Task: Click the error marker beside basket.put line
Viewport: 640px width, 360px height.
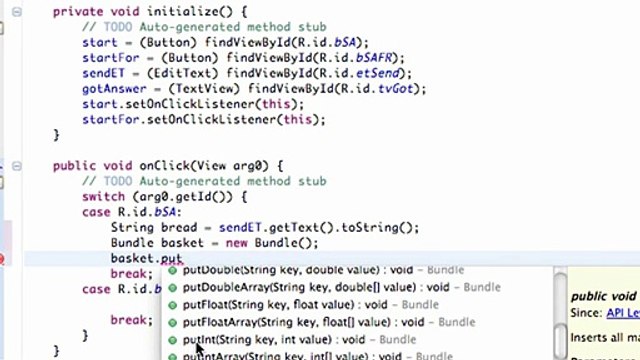Action: 2,259
